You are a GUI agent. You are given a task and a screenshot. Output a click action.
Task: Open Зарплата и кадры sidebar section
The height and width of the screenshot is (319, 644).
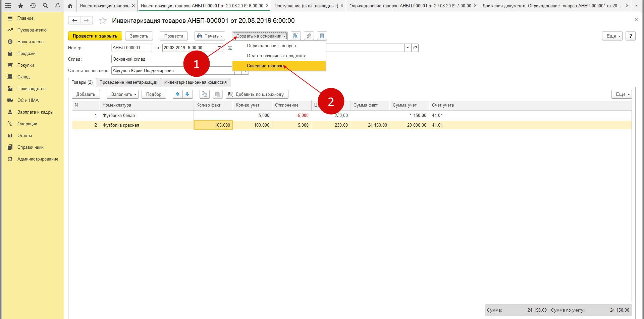[x=33, y=112]
